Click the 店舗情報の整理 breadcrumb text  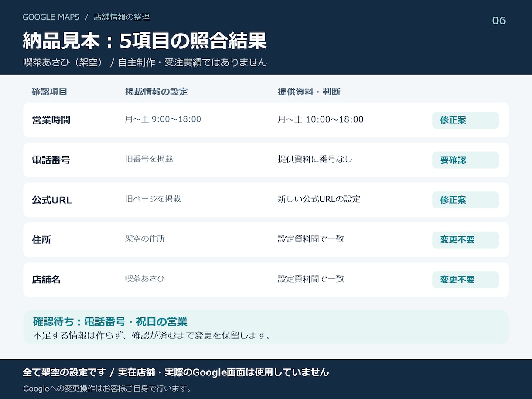coord(122,17)
